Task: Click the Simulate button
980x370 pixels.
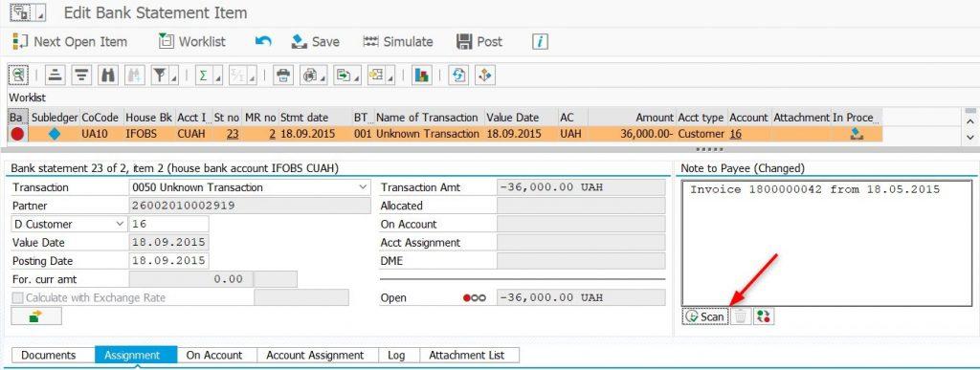Action: pos(398,42)
